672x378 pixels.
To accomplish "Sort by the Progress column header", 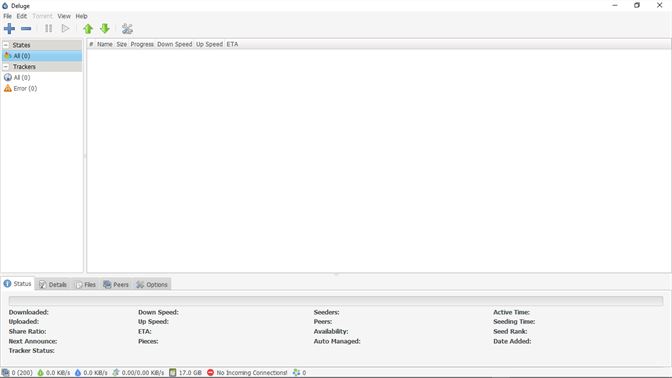I will (142, 44).
